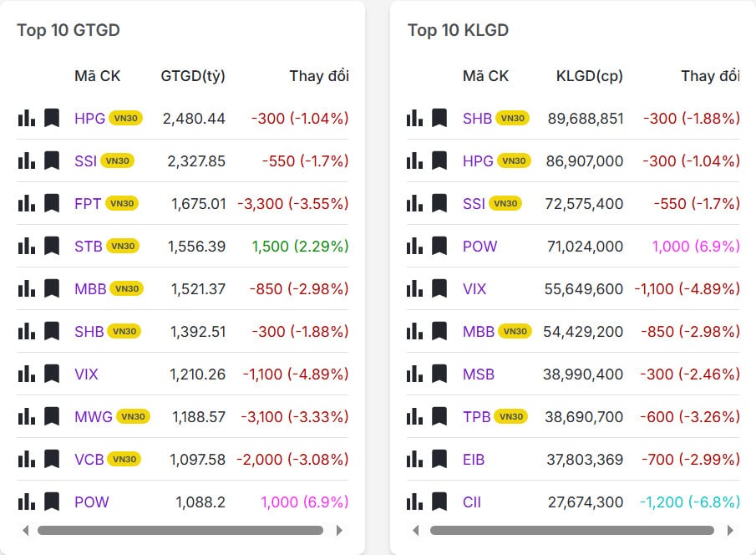Open the chart icon beside MSB

[414, 374]
